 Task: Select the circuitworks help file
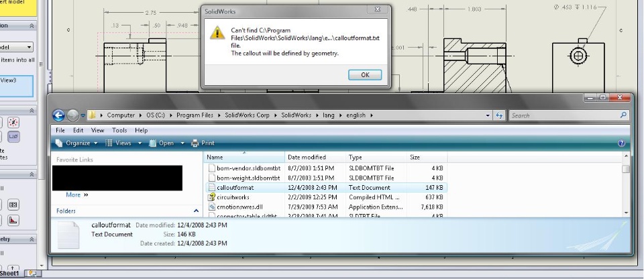coord(233,197)
